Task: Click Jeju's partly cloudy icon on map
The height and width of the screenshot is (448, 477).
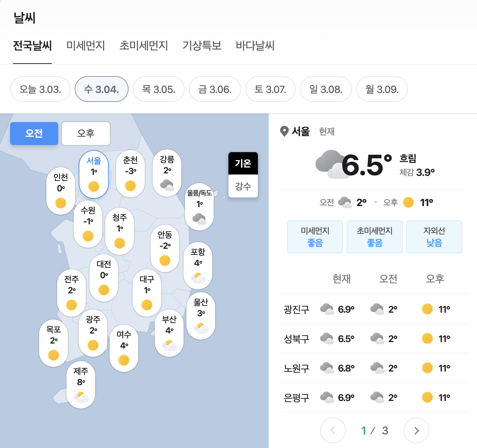Action: (81, 397)
